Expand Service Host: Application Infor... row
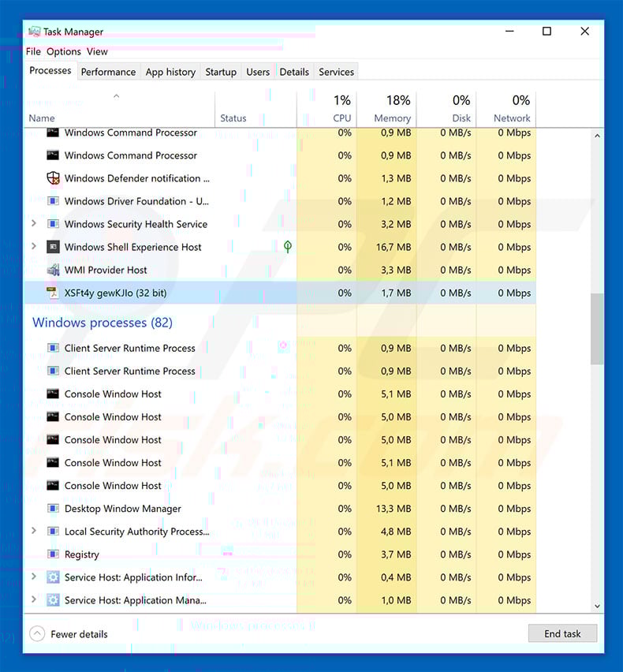The width and height of the screenshot is (623, 672). coord(34,577)
